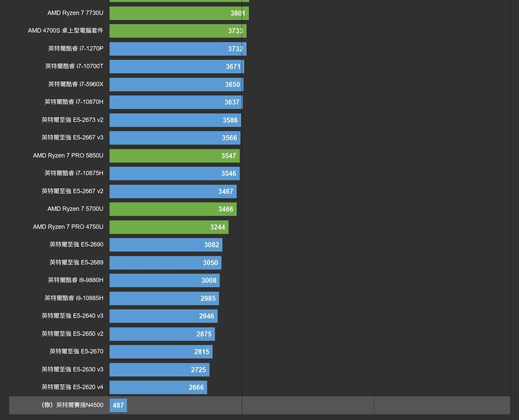Click the 3008 score value

(x=209, y=280)
